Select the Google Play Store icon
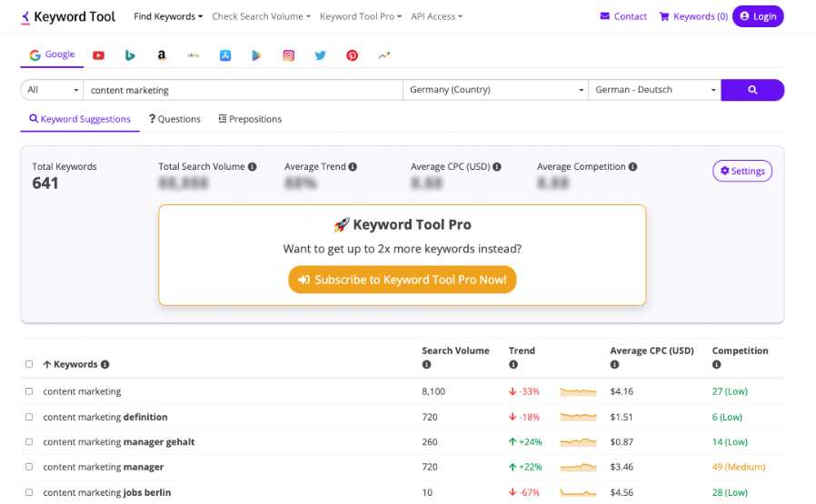The width and height of the screenshot is (816, 504). click(256, 55)
